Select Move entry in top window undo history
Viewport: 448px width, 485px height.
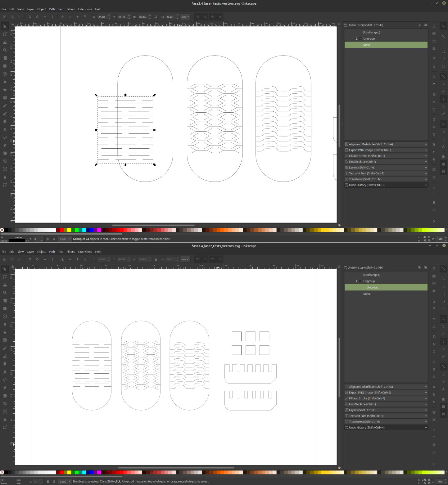click(x=386, y=45)
